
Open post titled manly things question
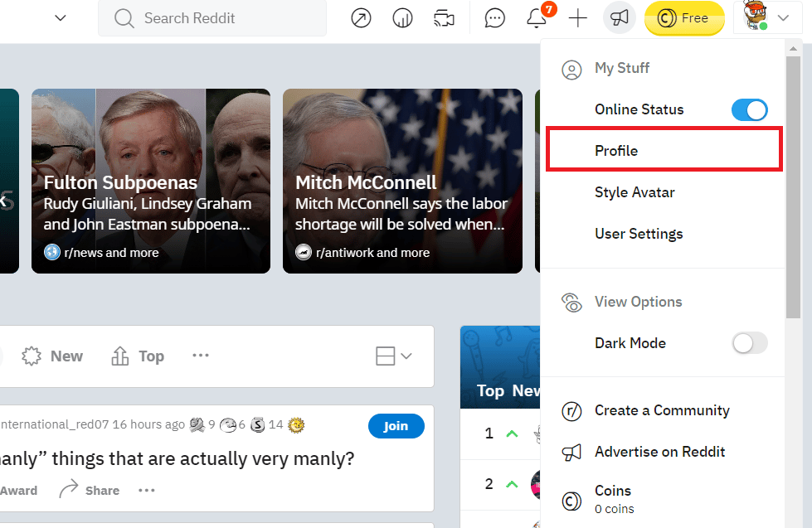(x=177, y=458)
